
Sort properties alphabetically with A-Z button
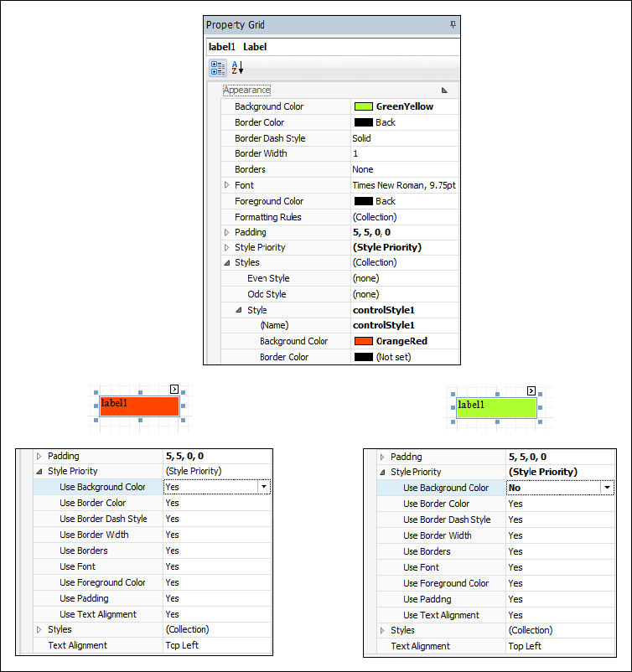coord(237,68)
